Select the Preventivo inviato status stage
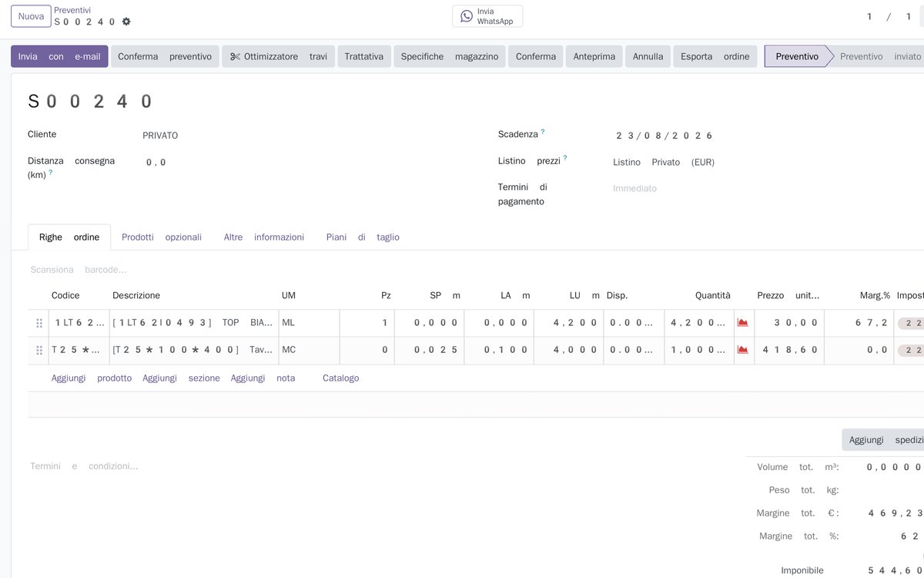924x578 pixels. pos(880,56)
